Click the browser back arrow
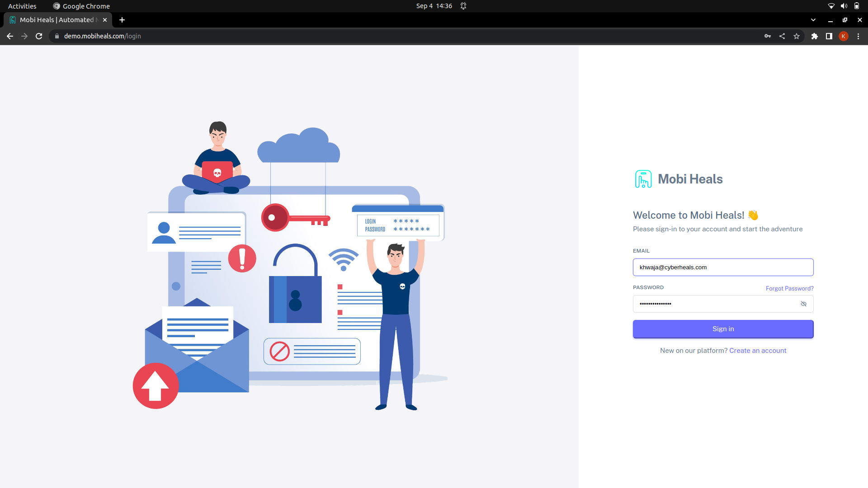 pos(10,36)
